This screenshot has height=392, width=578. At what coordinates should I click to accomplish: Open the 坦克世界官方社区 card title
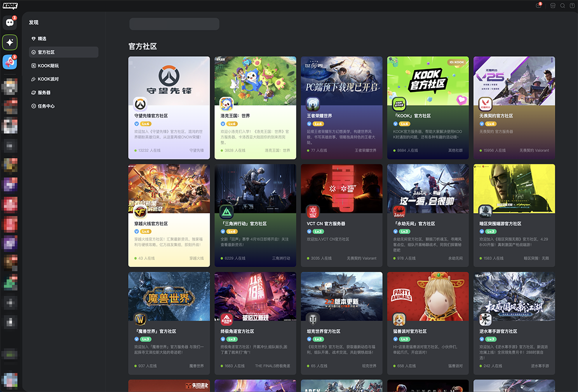tap(324, 331)
